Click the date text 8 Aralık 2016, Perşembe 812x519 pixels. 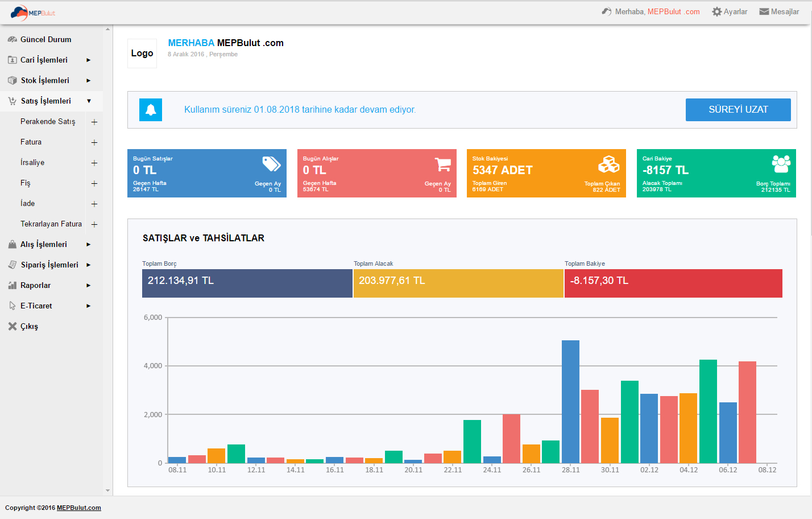[x=202, y=54]
